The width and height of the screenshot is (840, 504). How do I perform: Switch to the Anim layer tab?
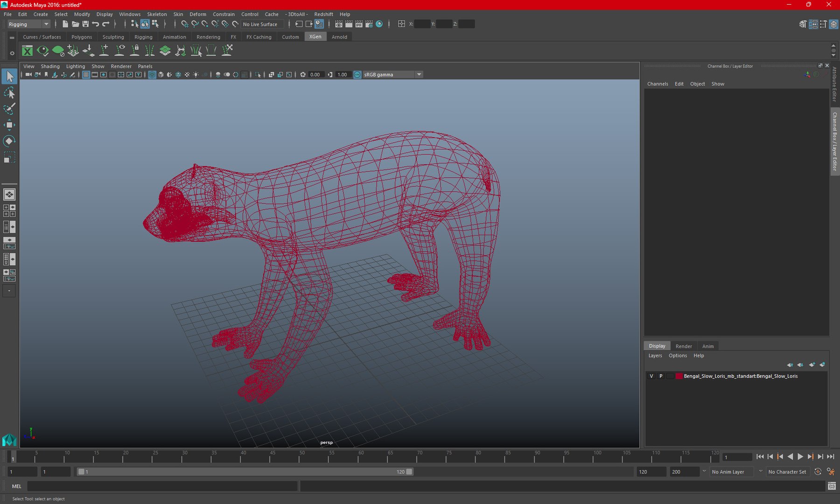coord(708,346)
